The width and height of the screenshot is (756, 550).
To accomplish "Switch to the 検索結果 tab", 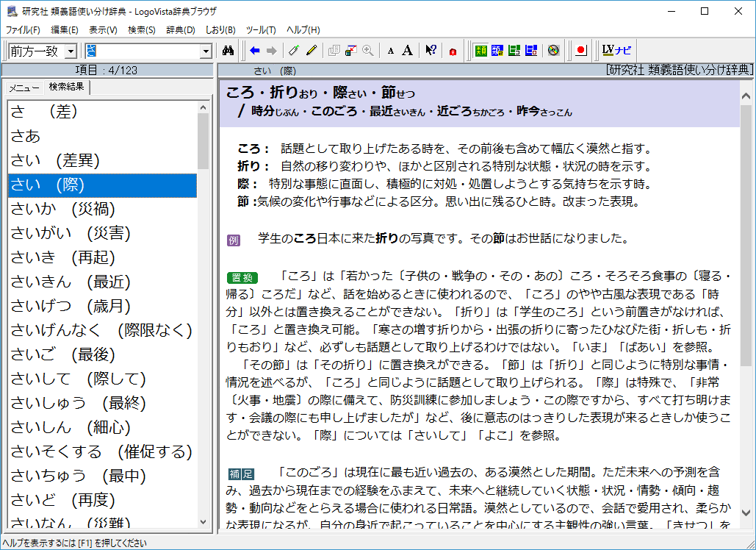I will (x=67, y=87).
